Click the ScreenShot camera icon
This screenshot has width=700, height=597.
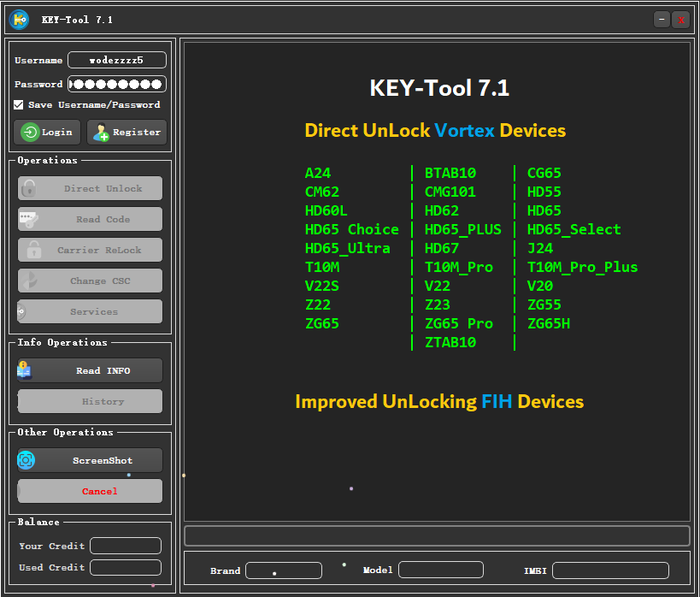click(x=26, y=460)
